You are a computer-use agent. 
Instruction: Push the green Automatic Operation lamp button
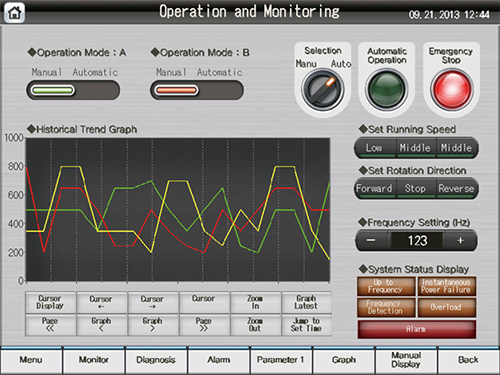pos(387,89)
